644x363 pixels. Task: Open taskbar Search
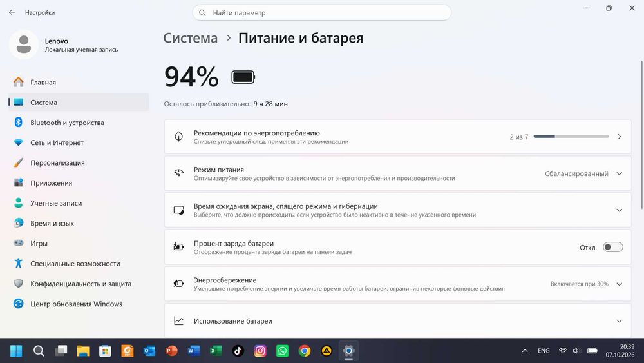click(39, 351)
